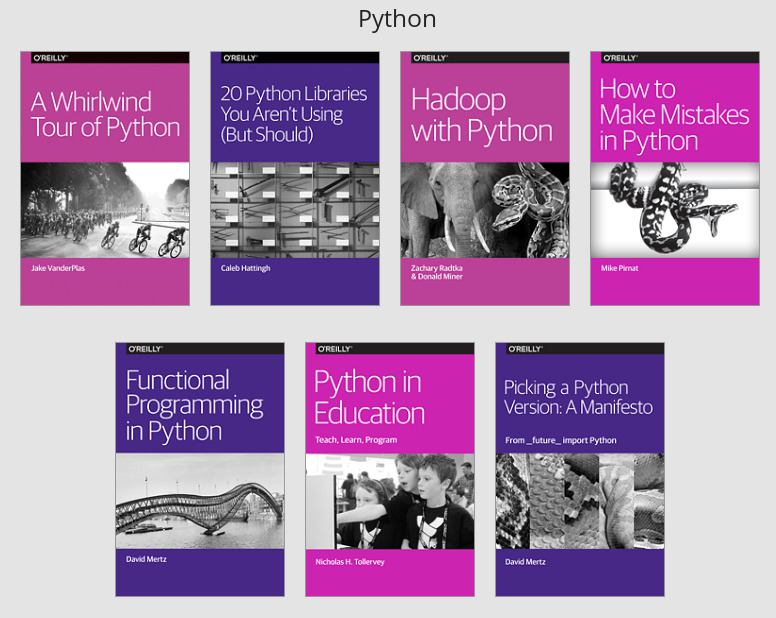Open '20 Python Libraries You Aren't Using' title

point(293,114)
